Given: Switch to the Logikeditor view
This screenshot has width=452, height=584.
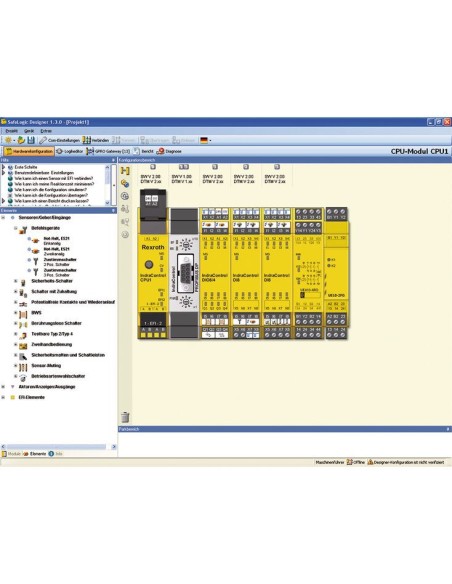Looking at the screenshot, I should coord(70,151).
